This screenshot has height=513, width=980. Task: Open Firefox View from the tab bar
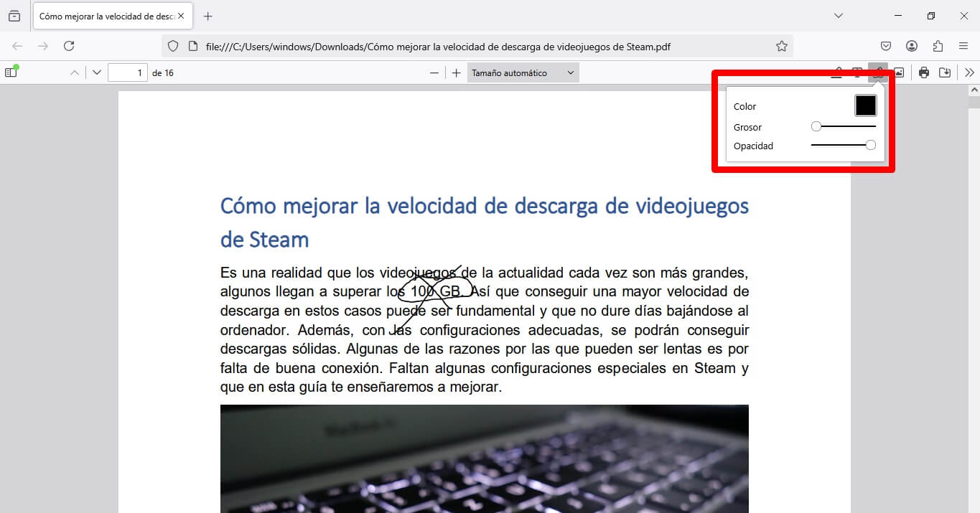pos(14,16)
